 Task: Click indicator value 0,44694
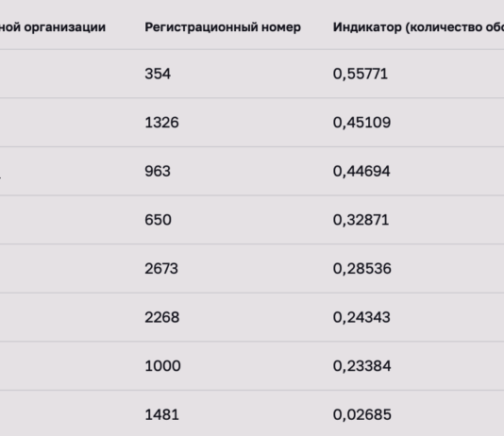pyautogui.click(x=361, y=171)
